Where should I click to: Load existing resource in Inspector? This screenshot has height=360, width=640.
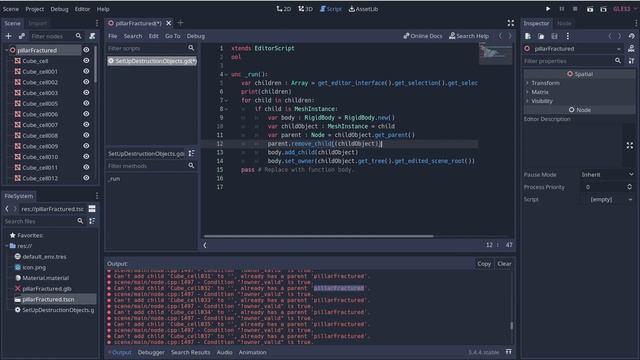[541, 36]
